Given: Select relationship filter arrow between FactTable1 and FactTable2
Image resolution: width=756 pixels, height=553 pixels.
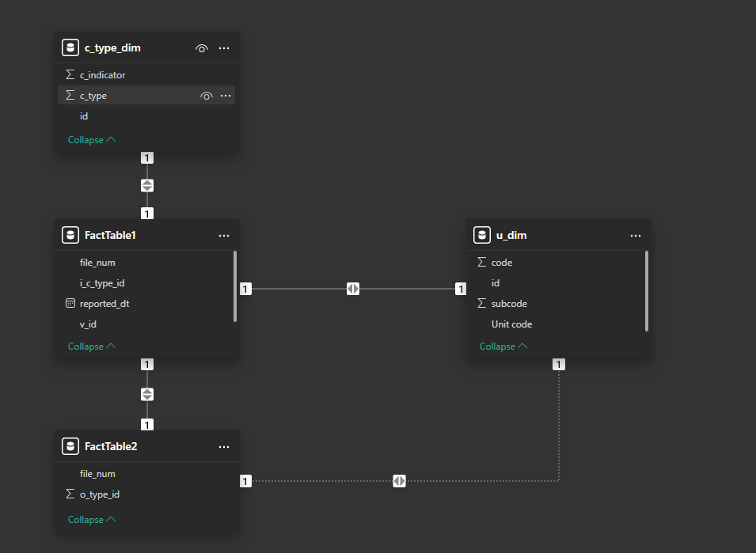Looking at the screenshot, I should tap(147, 395).
